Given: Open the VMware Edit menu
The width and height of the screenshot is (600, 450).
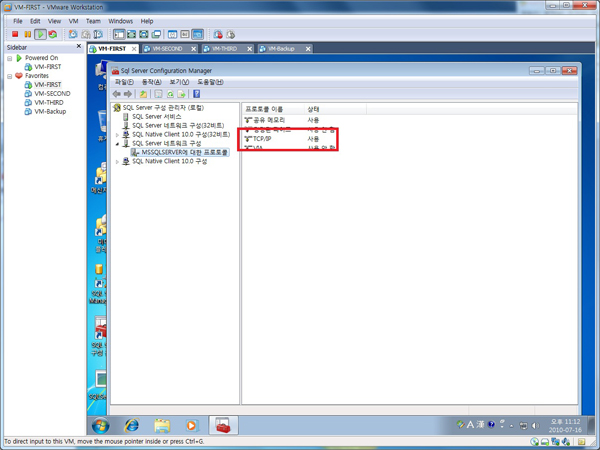Looking at the screenshot, I should click(x=35, y=21).
